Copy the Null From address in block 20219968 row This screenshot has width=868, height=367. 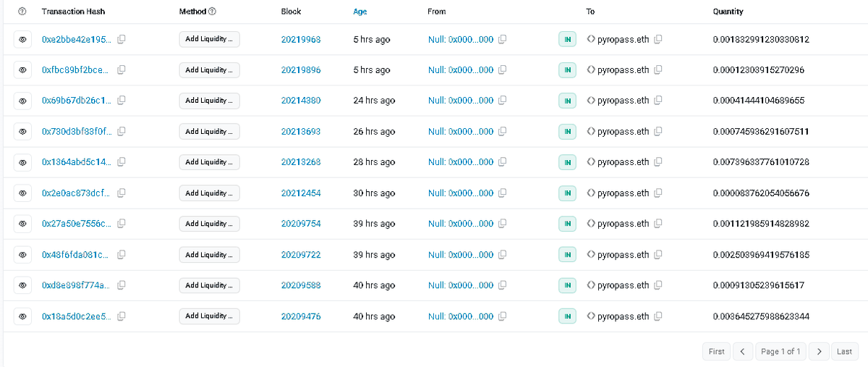point(502,40)
